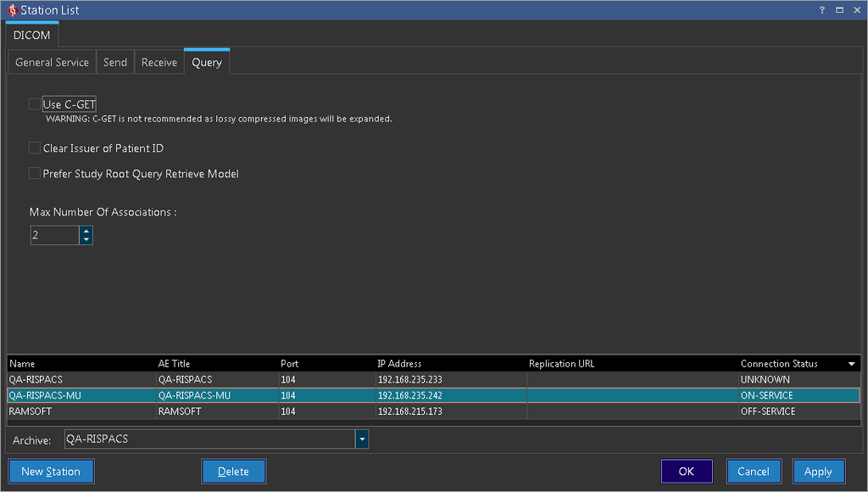Click the Station List app icon
Viewport: 868px width, 492px height.
11,10
